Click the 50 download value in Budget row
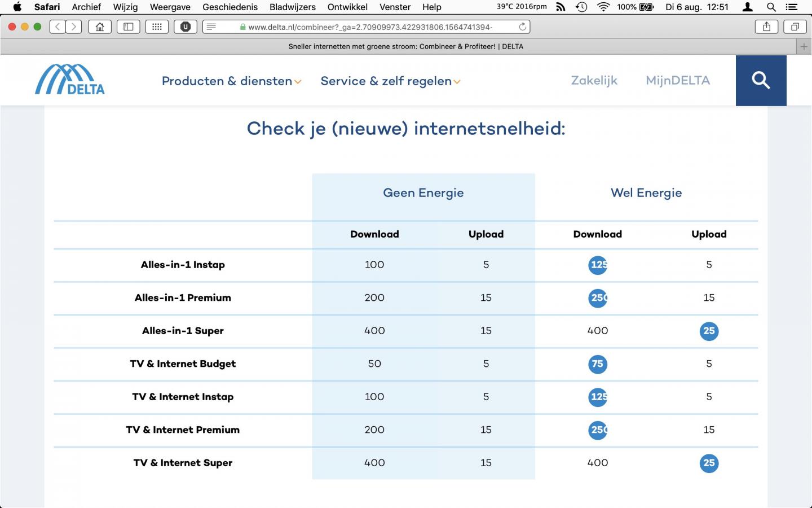The width and height of the screenshot is (812, 508). pyautogui.click(x=374, y=364)
